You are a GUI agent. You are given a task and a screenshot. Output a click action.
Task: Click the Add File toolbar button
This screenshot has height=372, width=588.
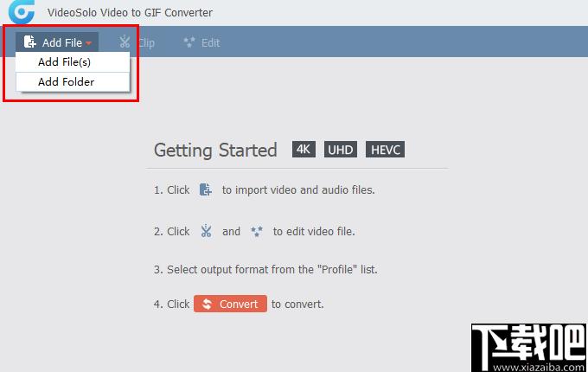coord(57,42)
